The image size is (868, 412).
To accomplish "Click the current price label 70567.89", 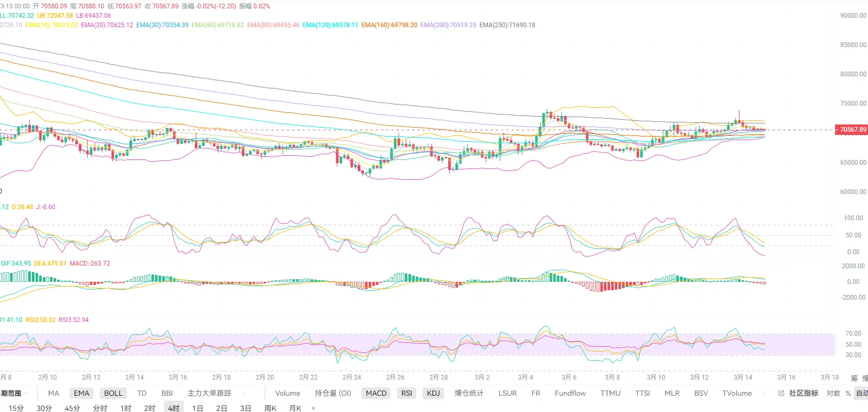I will 852,130.
